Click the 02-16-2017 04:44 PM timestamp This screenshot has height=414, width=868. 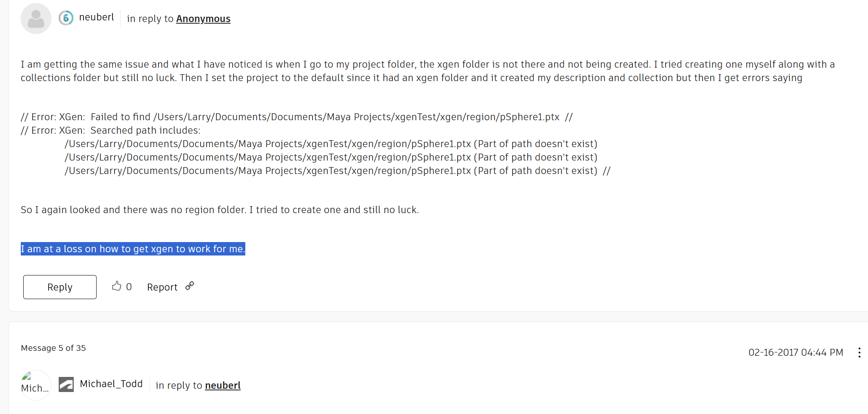795,352
